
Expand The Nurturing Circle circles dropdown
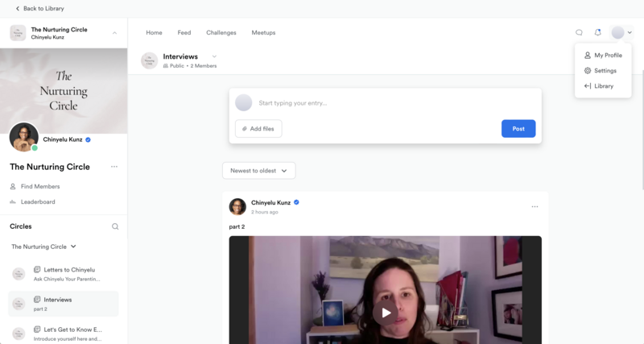click(x=44, y=247)
